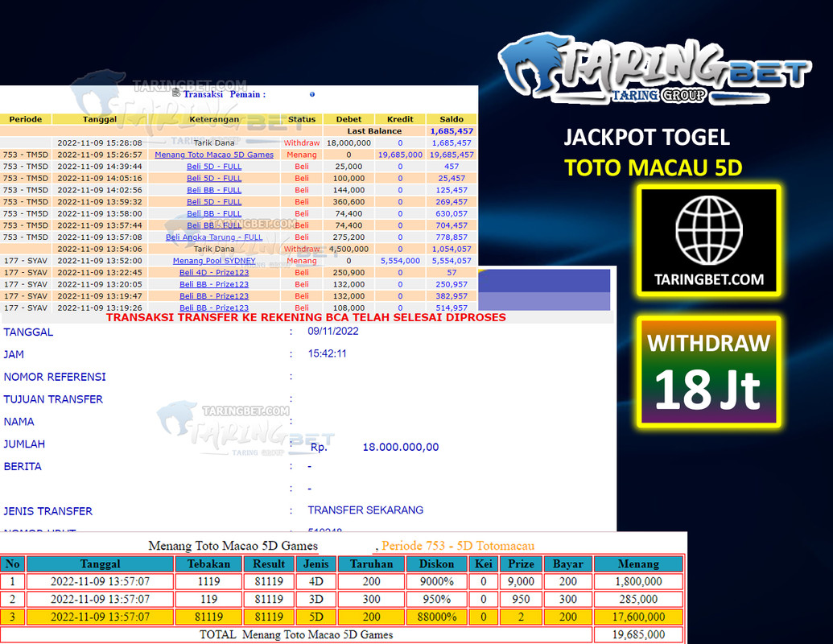Click the 5,554,057 saldo value

[452, 261]
